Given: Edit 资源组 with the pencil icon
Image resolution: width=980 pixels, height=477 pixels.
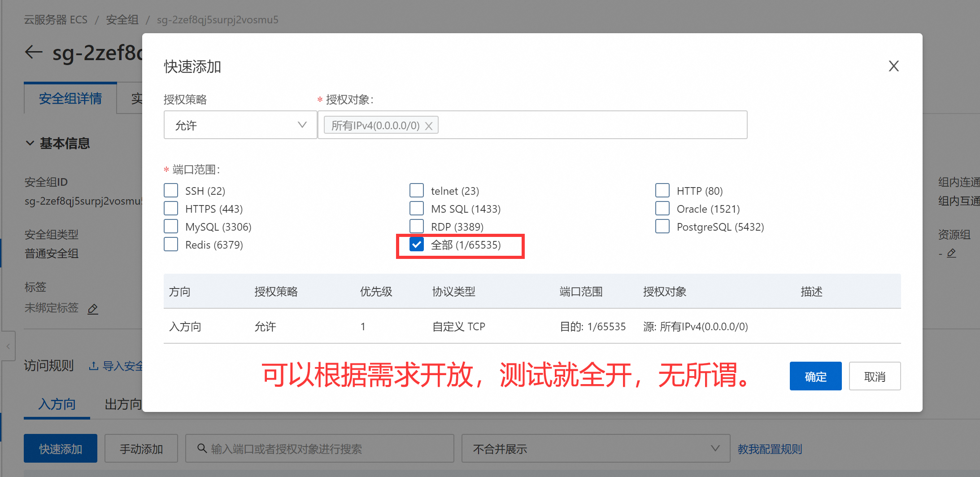Looking at the screenshot, I should pyautogui.click(x=951, y=253).
